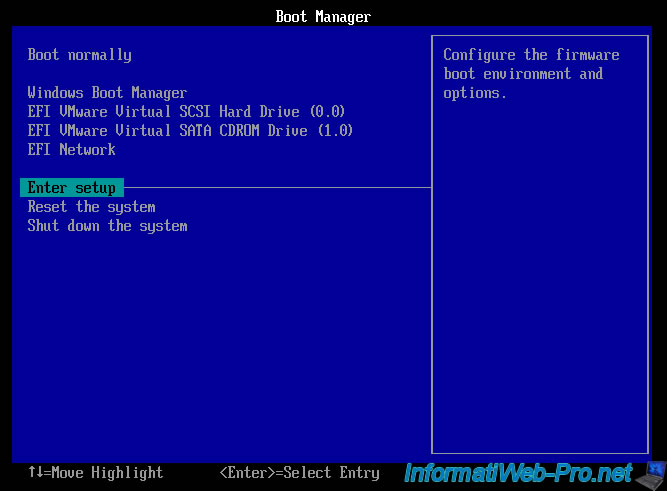Click the Boot Manager title text
Viewport: 667px width, 491px height.
point(323,17)
